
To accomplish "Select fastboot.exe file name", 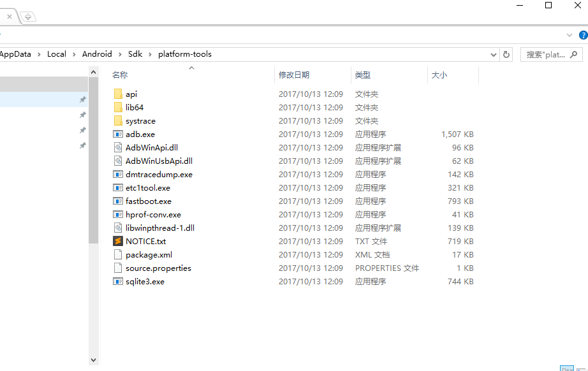I will 149,201.
